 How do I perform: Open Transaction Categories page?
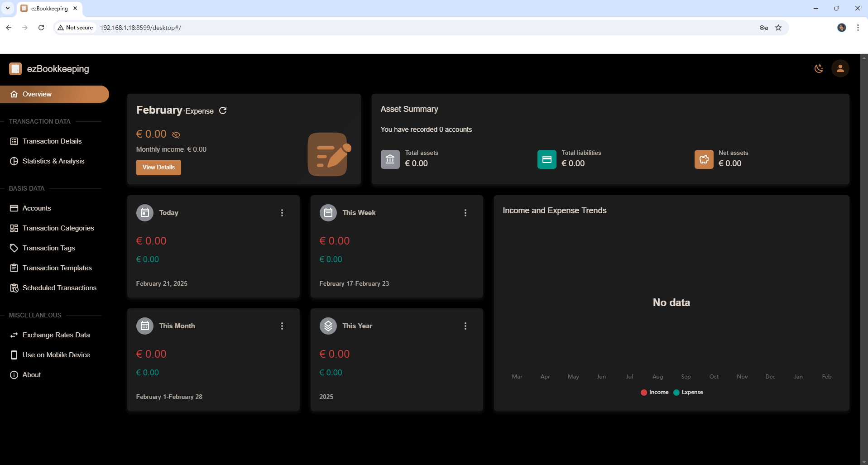click(x=58, y=228)
